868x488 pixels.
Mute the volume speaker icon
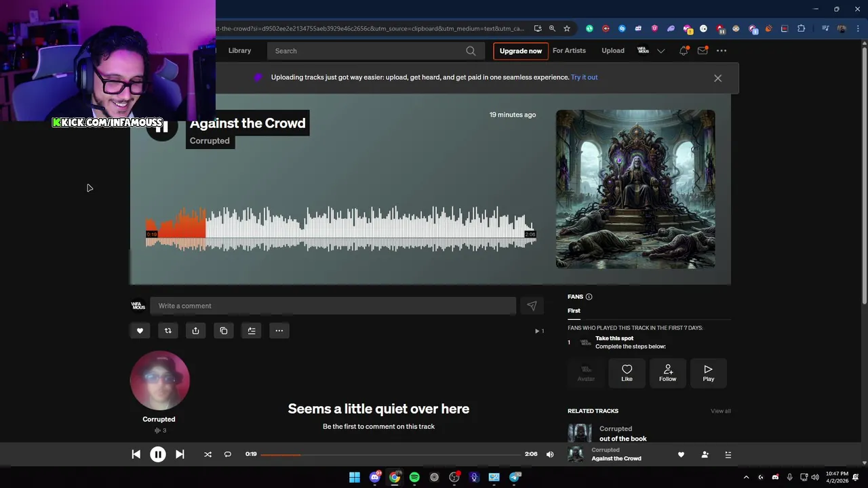[x=550, y=454]
